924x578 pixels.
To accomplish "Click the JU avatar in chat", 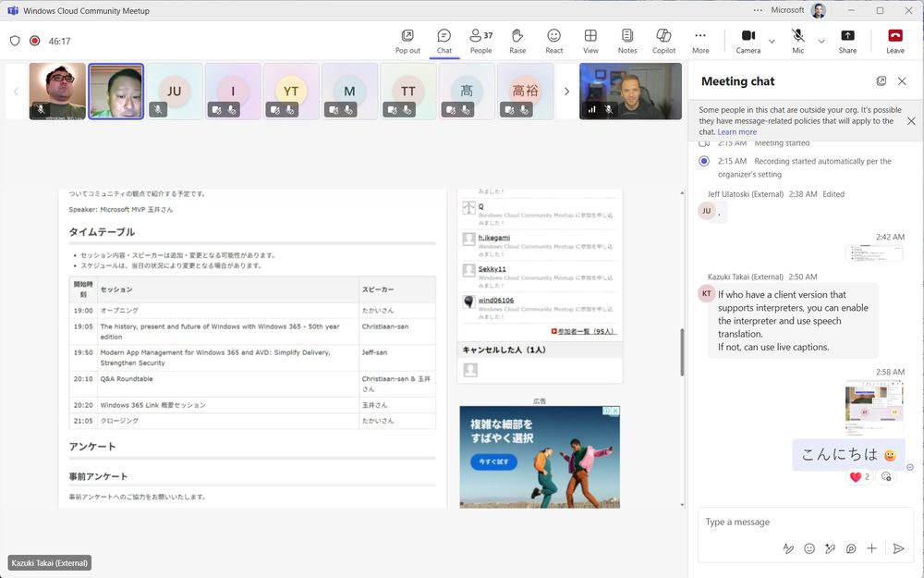I will click(x=706, y=211).
